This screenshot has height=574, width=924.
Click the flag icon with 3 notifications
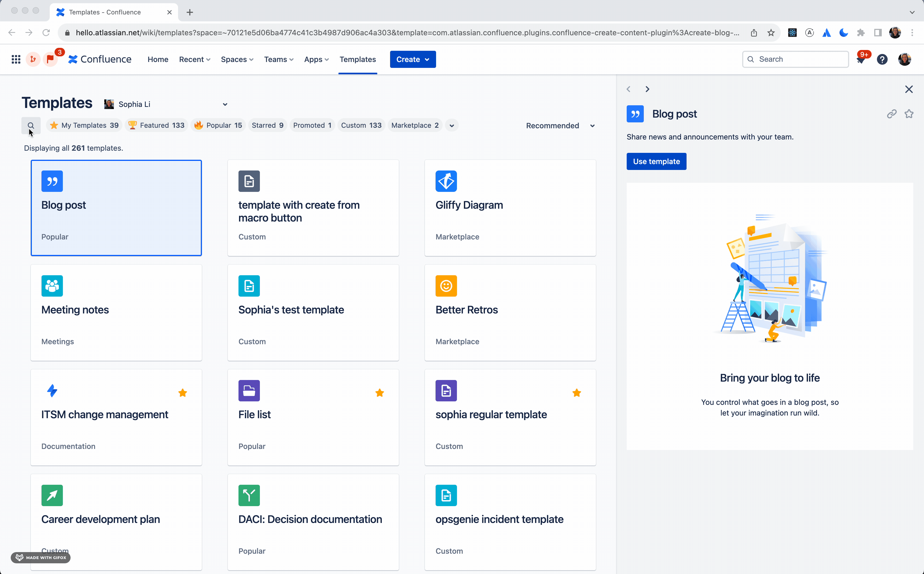(x=51, y=59)
